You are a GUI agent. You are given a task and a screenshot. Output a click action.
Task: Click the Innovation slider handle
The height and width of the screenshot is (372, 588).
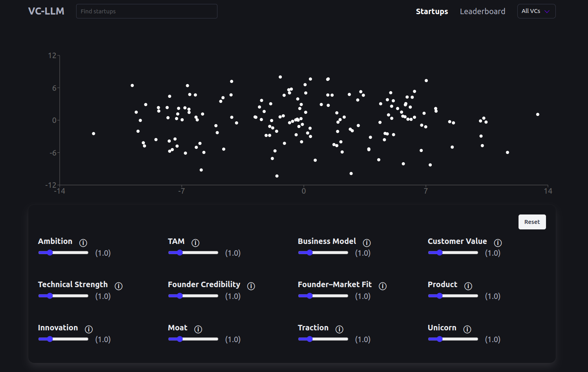(x=50, y=339)
